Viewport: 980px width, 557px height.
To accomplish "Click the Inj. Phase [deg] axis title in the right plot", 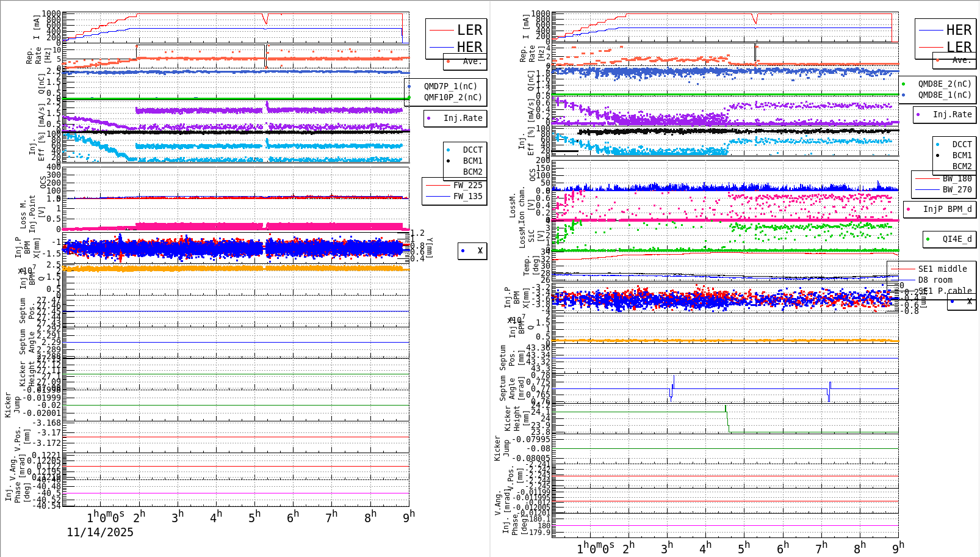I will coord(515,524).
